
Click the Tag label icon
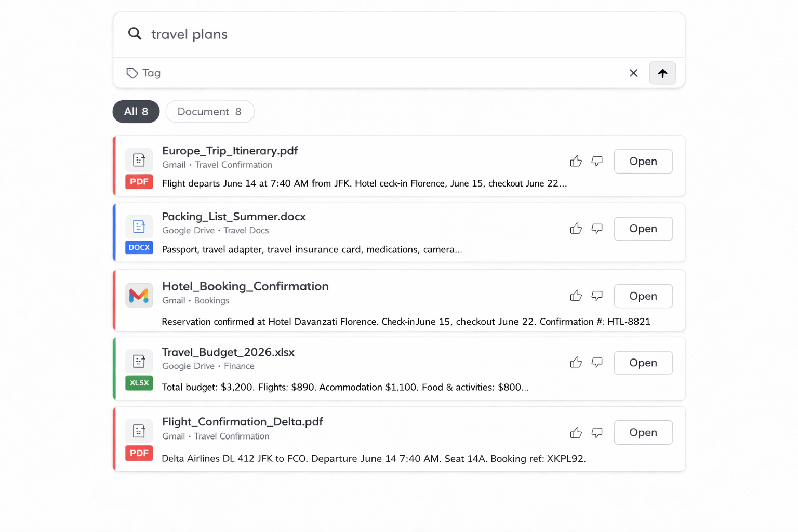coord(132,73)
